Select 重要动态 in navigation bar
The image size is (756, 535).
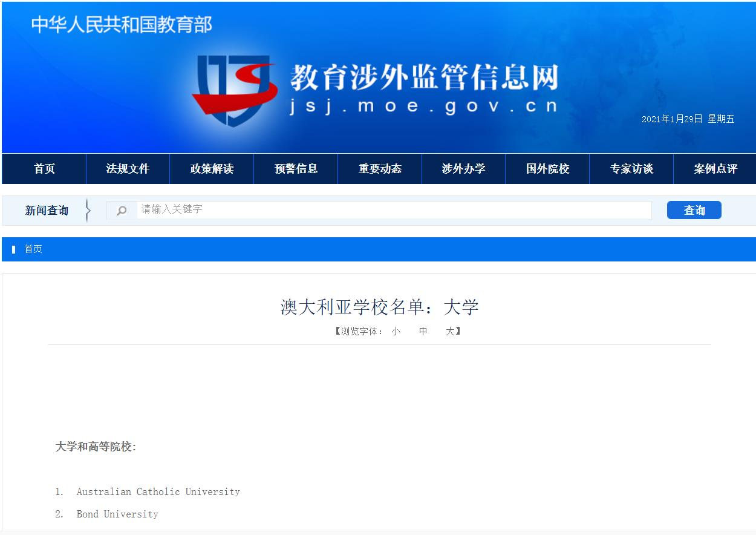point(380,169)
